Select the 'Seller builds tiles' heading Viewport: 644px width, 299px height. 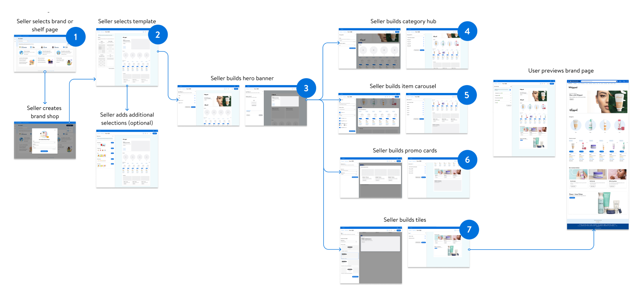404,220
